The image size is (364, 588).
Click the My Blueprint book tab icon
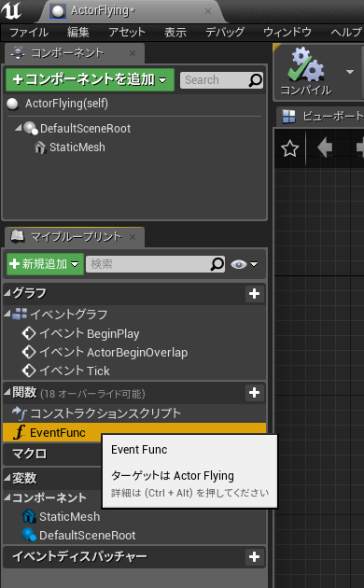tap(17, 236)
